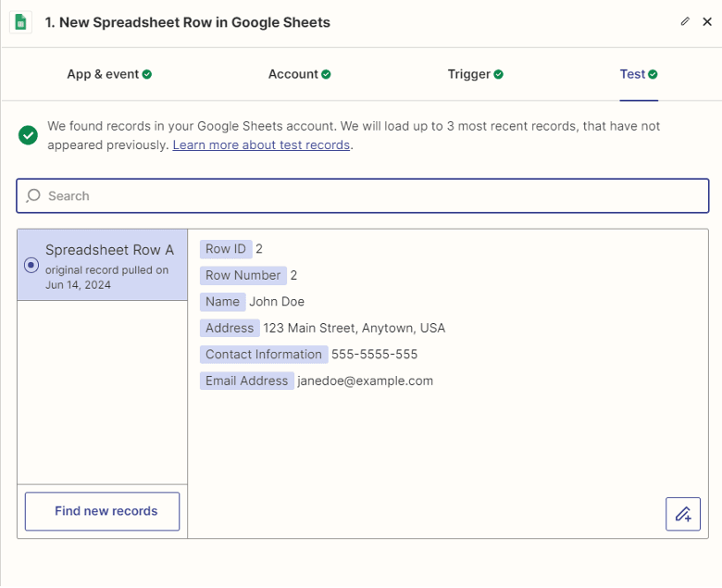
Task: Go to the Trigger tab
Action: [469, 74]
